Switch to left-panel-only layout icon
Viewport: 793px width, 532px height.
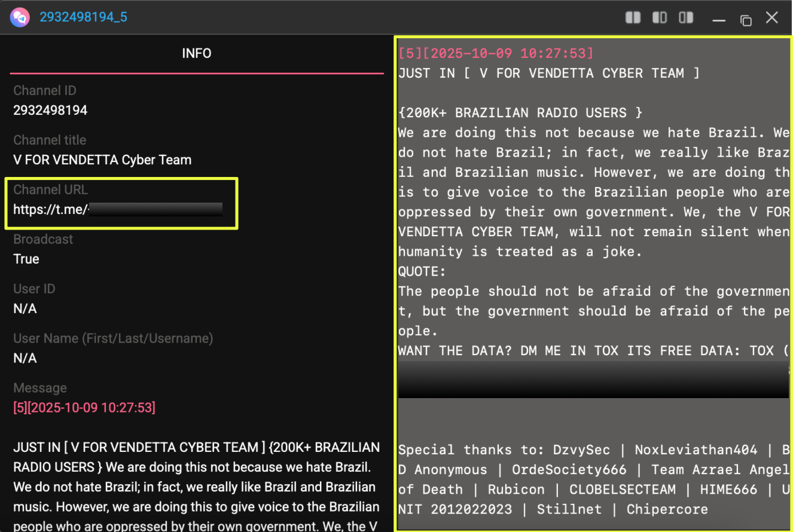[x=659, y=17]
